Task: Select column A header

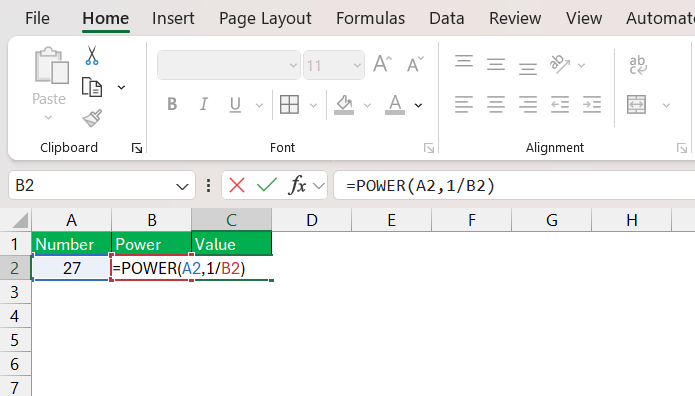Action: 71,220
